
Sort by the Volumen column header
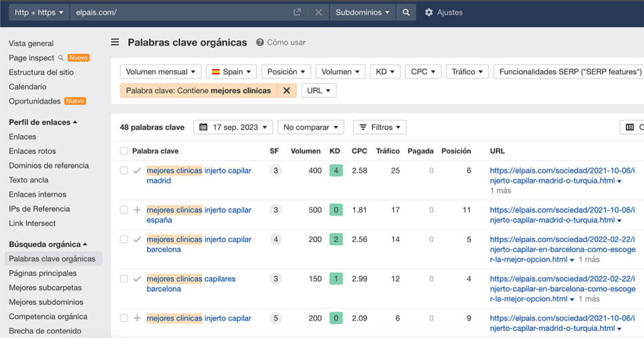(305, 151)
